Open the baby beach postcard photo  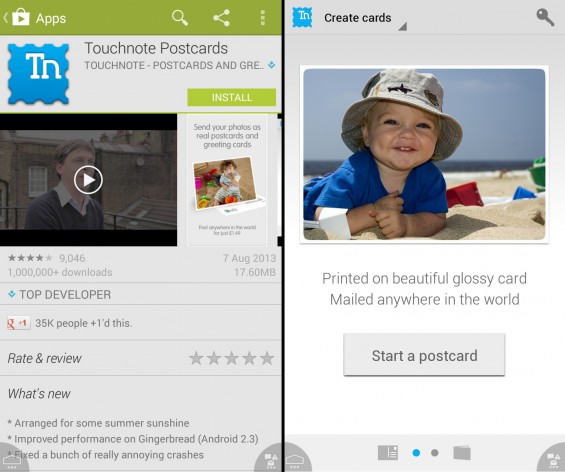click(x=424, y=154)
